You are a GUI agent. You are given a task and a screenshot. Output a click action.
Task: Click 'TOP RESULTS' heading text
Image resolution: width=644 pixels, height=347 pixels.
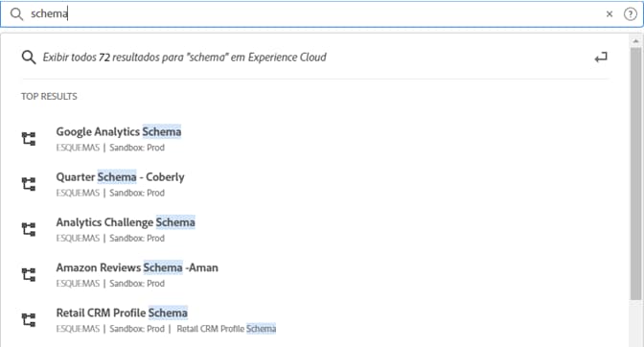pos(49,97)
